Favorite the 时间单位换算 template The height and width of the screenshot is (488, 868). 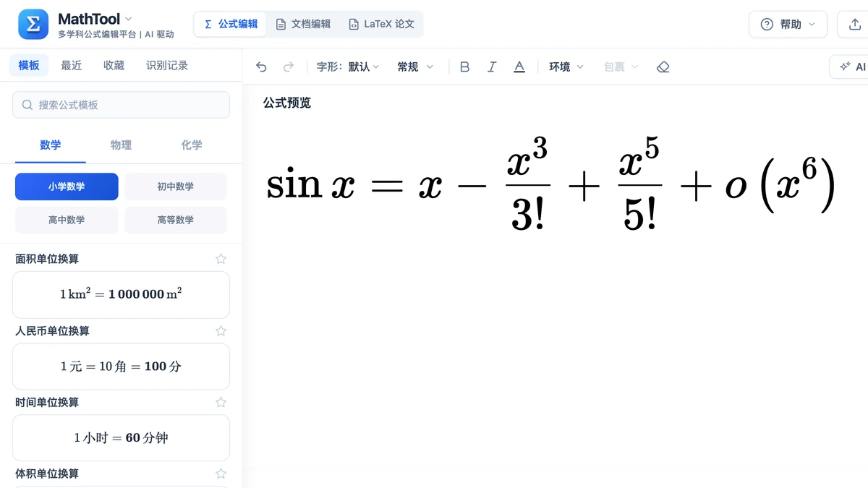point(221,402)
